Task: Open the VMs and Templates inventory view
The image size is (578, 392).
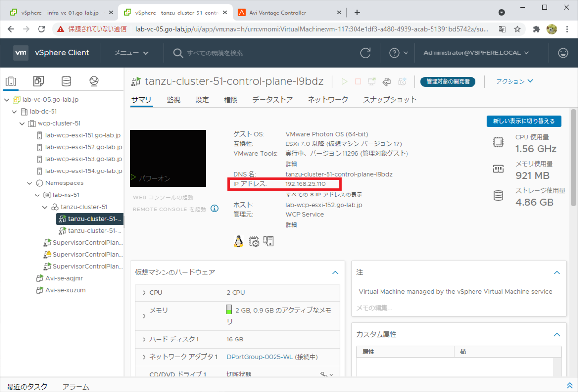Action: pyautogui.click(x=39, y=81)
